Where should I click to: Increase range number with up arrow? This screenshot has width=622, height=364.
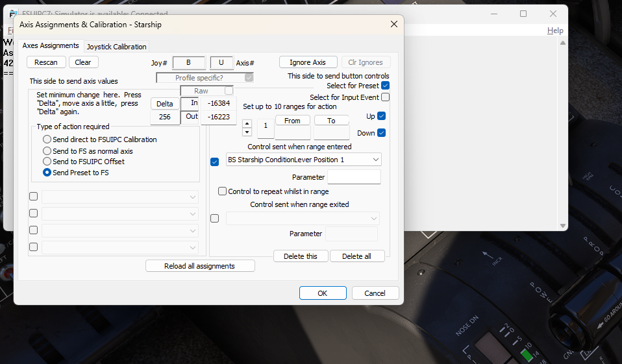tap(247, 123)
